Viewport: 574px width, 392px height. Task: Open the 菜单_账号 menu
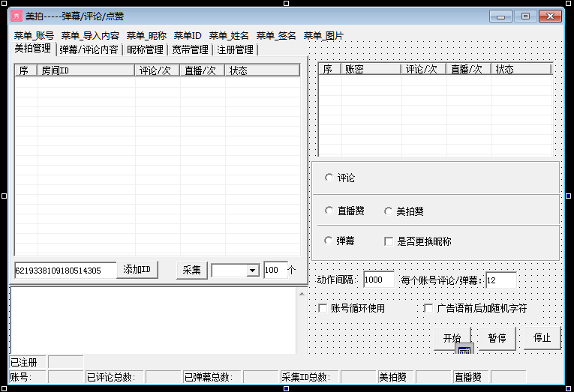34,36
